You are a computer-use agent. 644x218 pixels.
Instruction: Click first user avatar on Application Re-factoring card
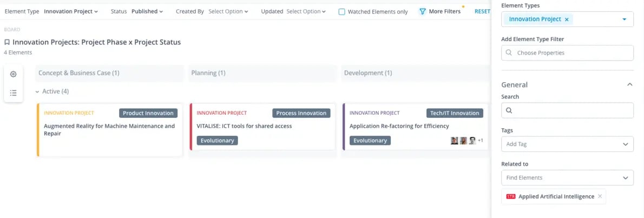click(x=454, y=141)
